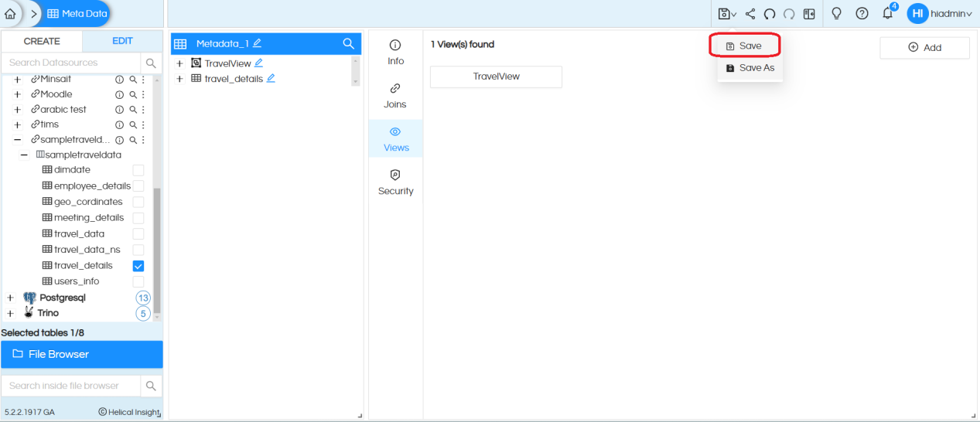Switch to the CREATE tab
Screen dimensions: 980x422
pos(42,41)
